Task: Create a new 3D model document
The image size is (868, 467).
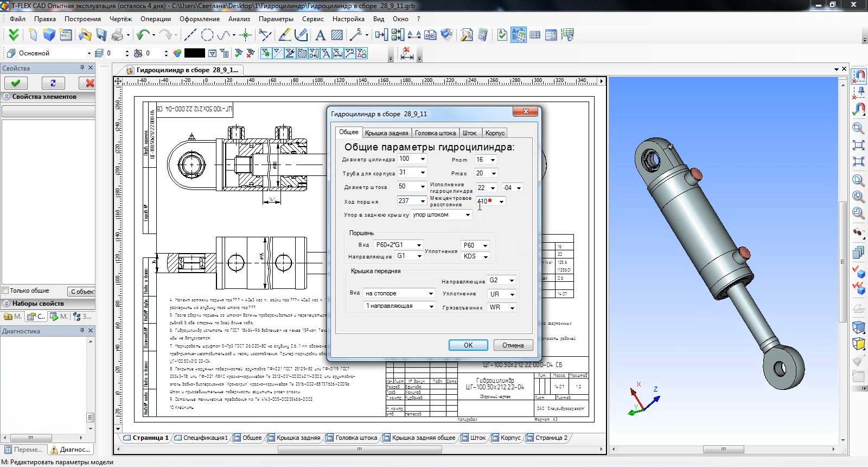Action: click(49, 35)
